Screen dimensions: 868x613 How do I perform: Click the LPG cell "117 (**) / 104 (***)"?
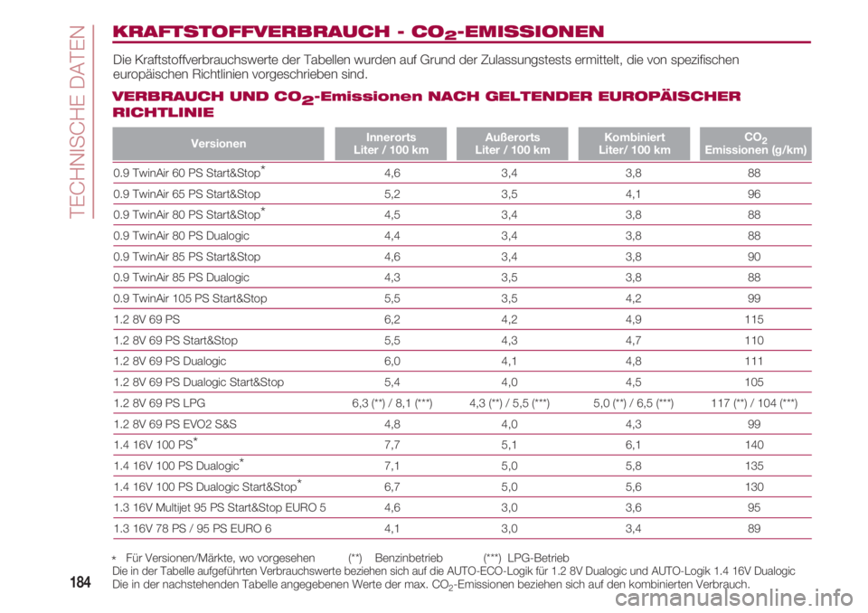click(754, 403)
